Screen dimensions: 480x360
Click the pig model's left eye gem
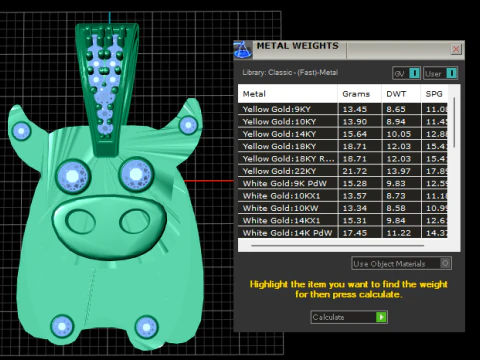(x=73, y=176)
